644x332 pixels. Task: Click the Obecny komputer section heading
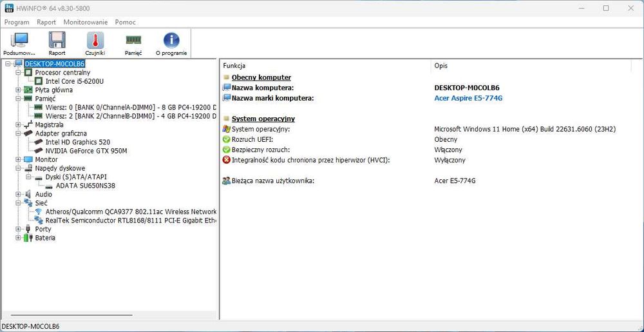point(261,77)
